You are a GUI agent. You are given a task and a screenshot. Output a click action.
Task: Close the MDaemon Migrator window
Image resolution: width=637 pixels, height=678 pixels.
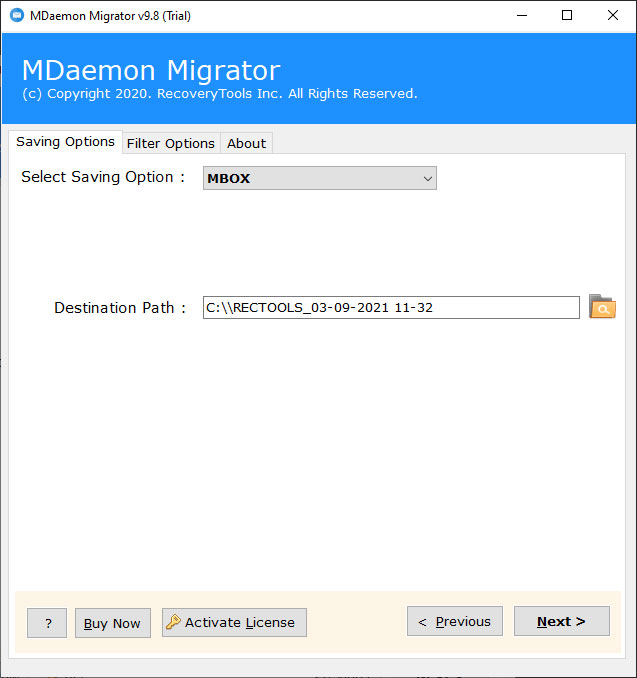pos(613,16)
